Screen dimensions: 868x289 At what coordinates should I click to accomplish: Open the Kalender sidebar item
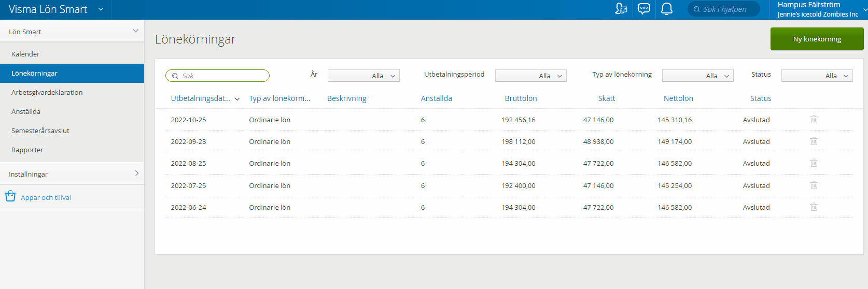click(x=25, y=54)
